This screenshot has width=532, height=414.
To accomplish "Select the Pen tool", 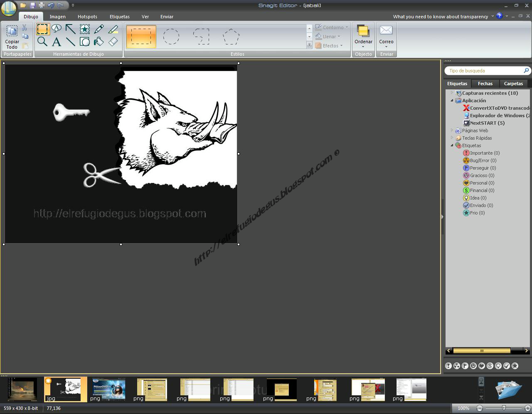I will point(99,29).
